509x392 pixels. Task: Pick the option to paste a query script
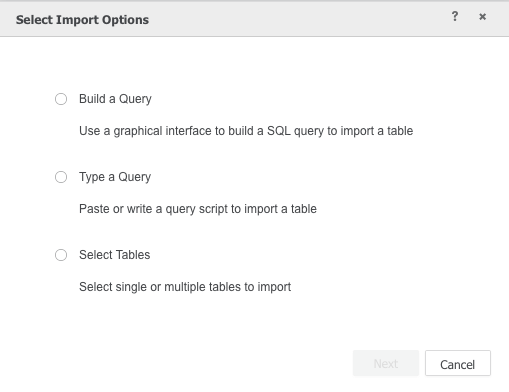61,177
